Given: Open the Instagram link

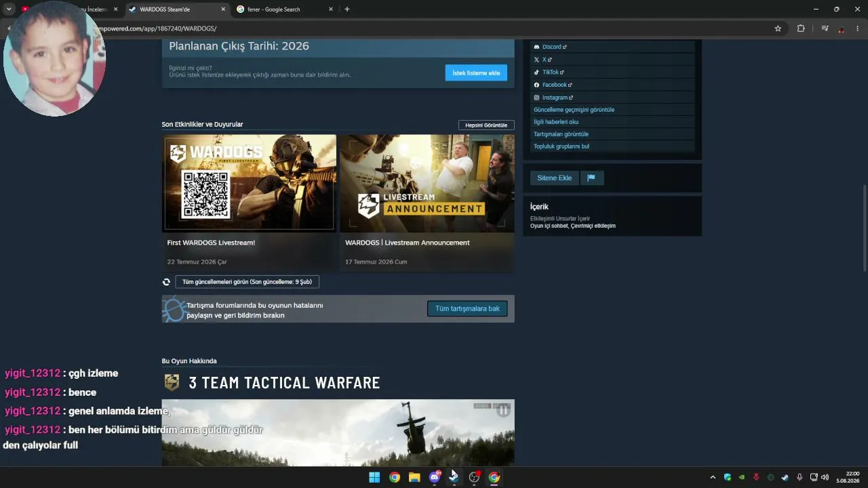Looking at the screenshot, I should [x=553, y=98].
